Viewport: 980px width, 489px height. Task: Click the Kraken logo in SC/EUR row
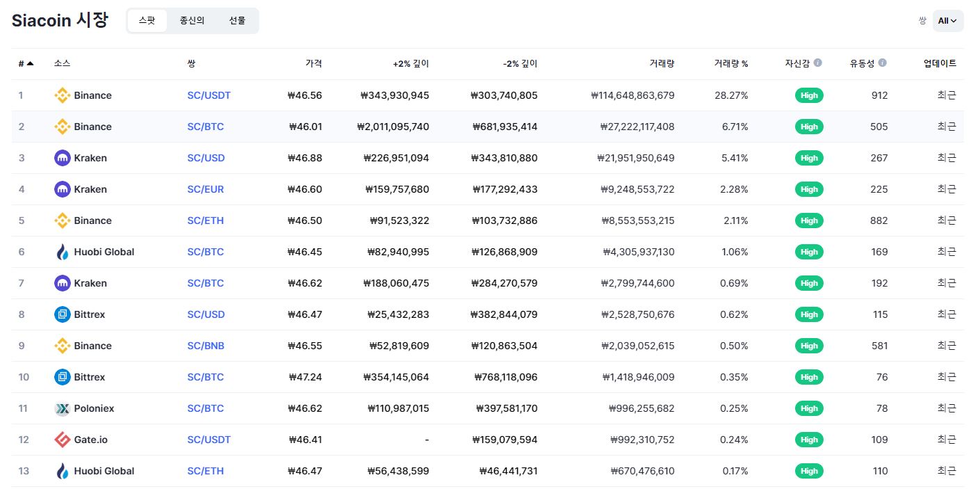coord(63,189)
